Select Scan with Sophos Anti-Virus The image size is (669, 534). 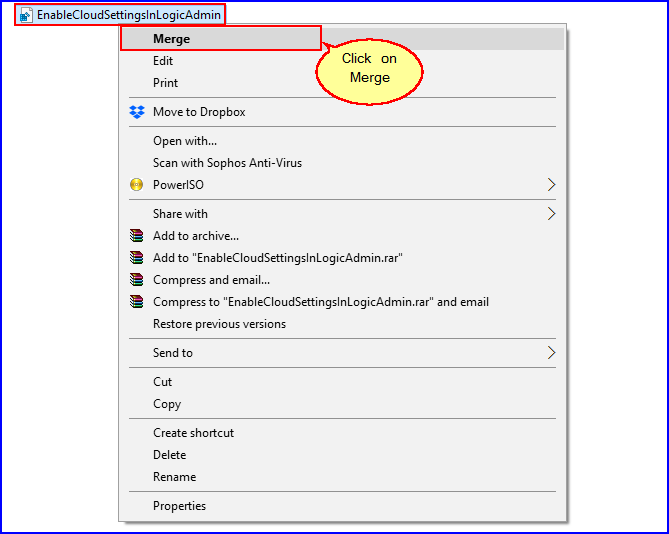pos(227,163)
